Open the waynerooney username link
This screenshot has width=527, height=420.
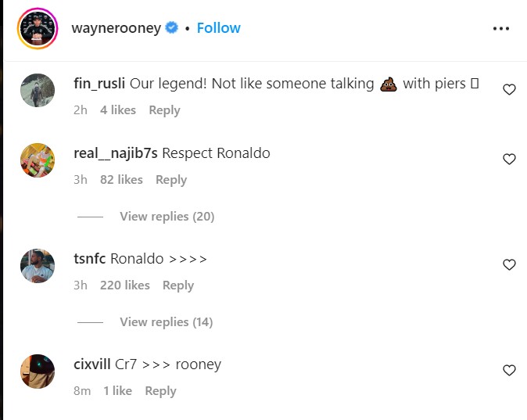click(x=117, y=28)
